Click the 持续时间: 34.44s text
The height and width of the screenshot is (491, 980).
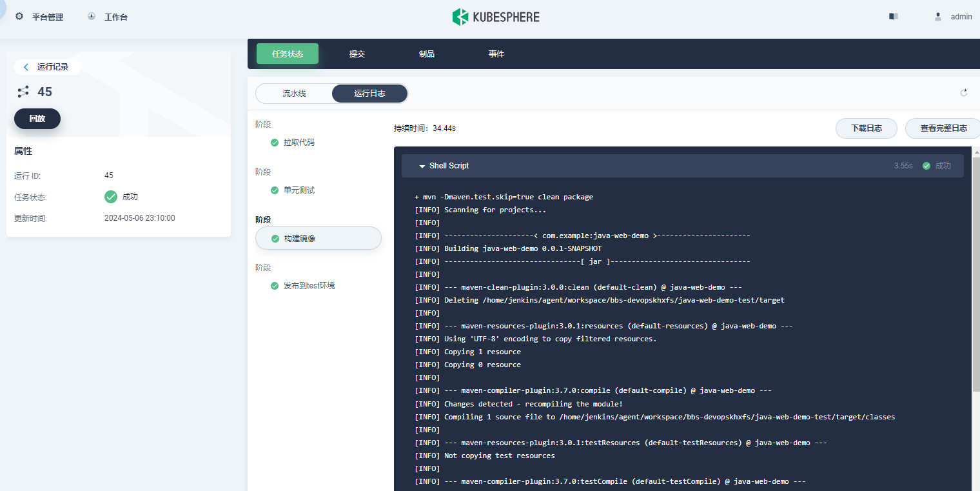click(425, 128)
